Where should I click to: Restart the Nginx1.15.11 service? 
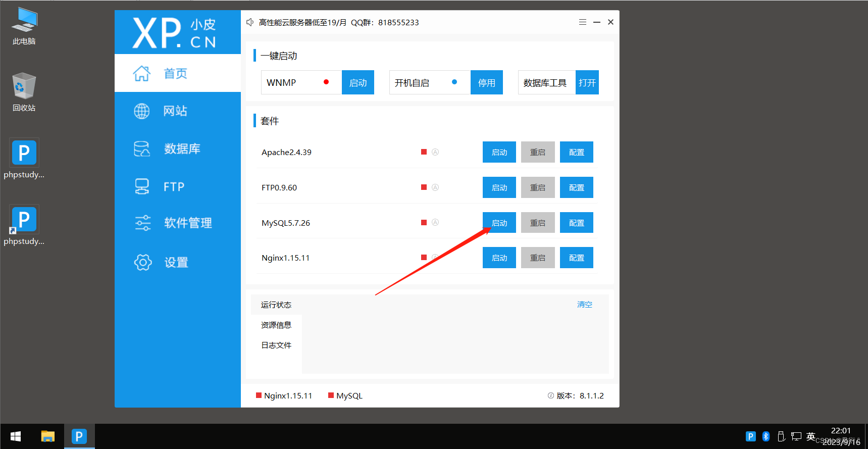point(538,258)
